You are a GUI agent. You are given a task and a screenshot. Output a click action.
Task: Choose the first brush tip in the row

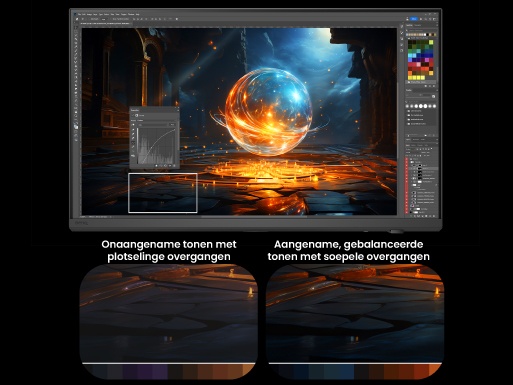407,106
